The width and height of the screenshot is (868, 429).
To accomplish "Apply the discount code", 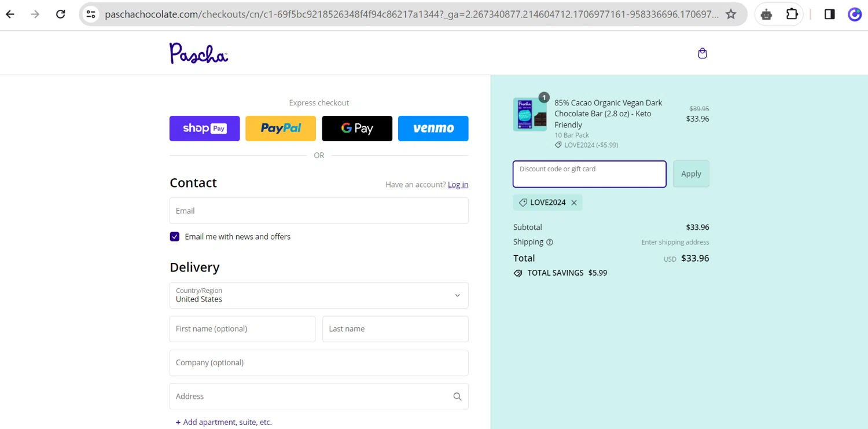I will click(x=691, y=174).
